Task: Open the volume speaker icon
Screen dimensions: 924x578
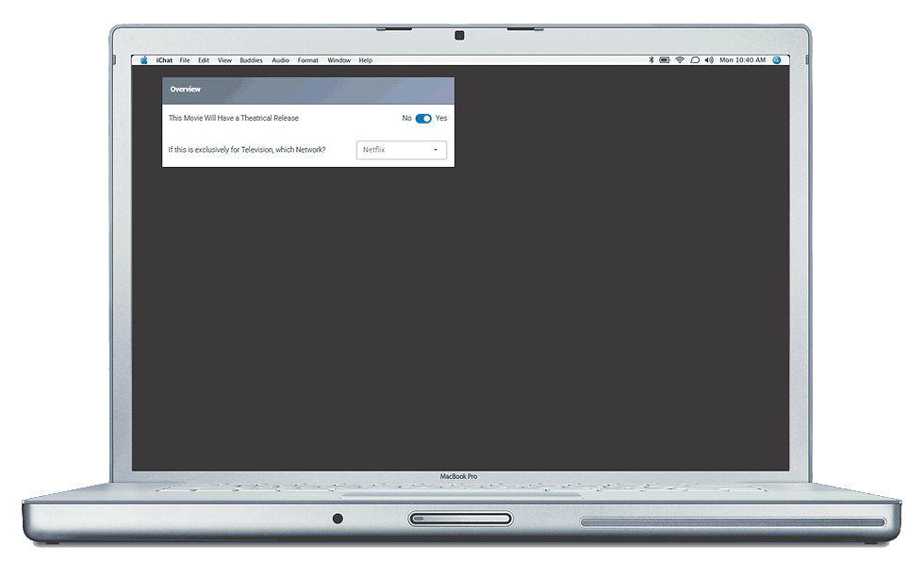Action: pos(709,60)
